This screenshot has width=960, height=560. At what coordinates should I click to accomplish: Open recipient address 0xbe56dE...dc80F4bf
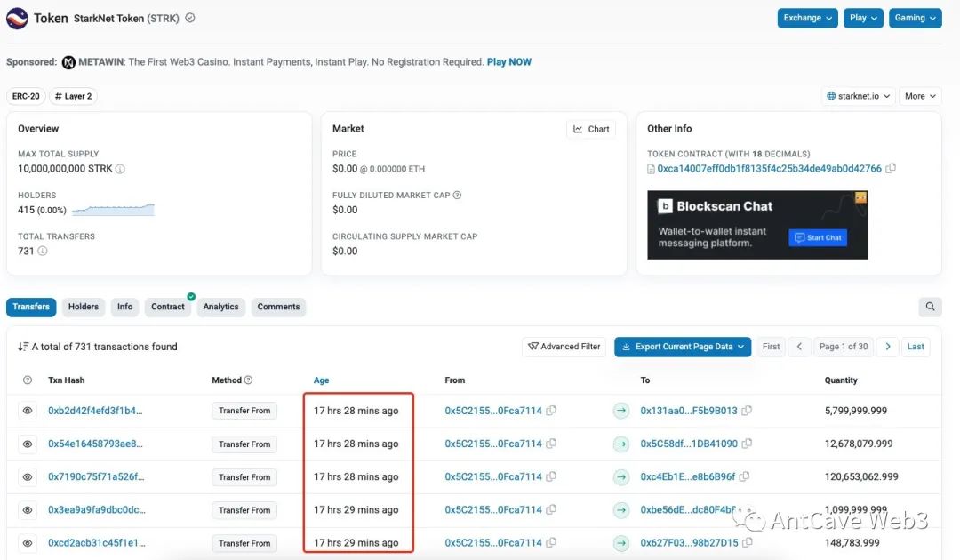point(688,510)
